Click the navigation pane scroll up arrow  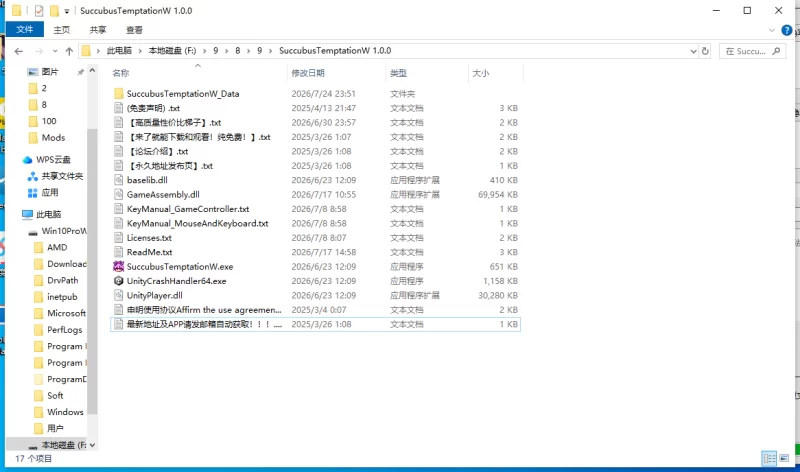92,71
